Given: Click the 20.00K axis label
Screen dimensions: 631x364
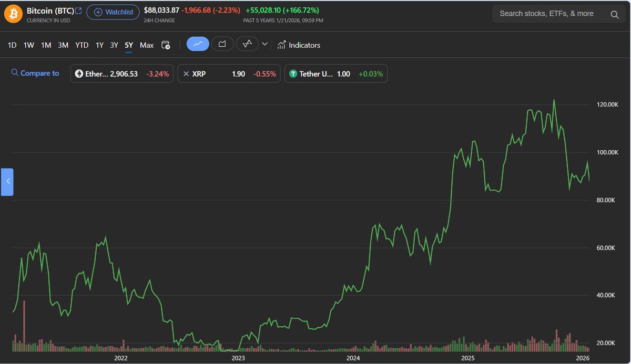Looking at the screenshot, I should [x=607, y=343].
